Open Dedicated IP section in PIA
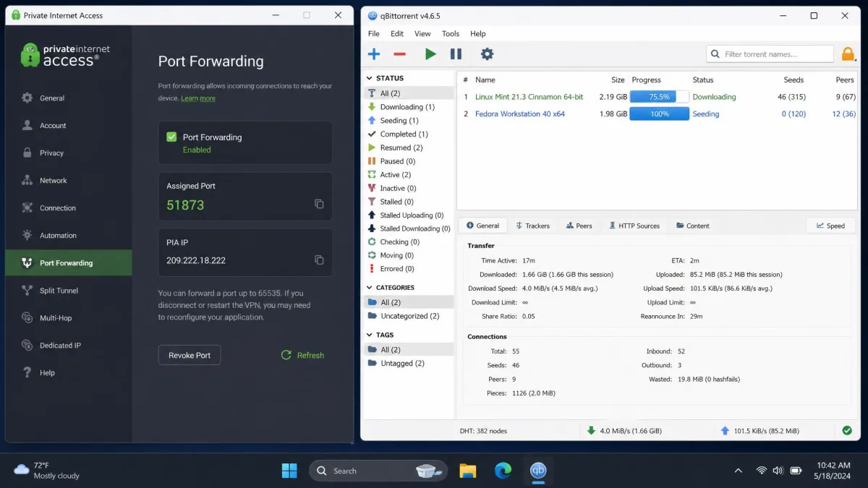 tap(69, 346)
